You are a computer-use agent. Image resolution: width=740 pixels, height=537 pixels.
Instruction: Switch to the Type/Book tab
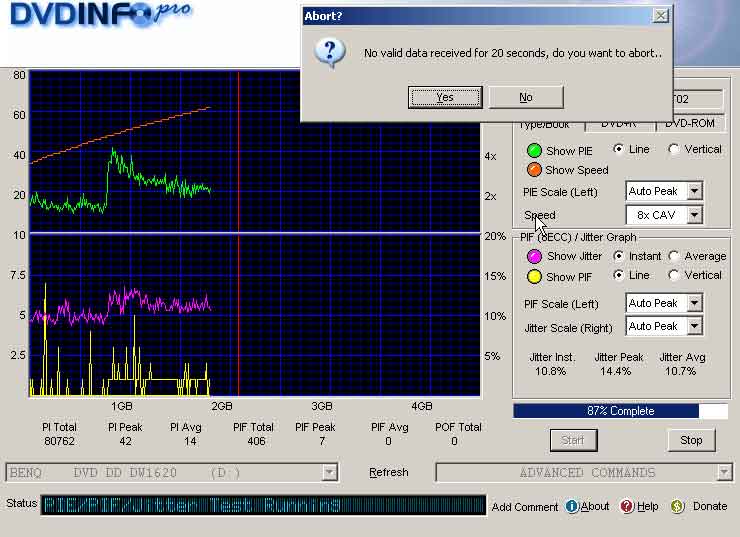click(545, 124)
